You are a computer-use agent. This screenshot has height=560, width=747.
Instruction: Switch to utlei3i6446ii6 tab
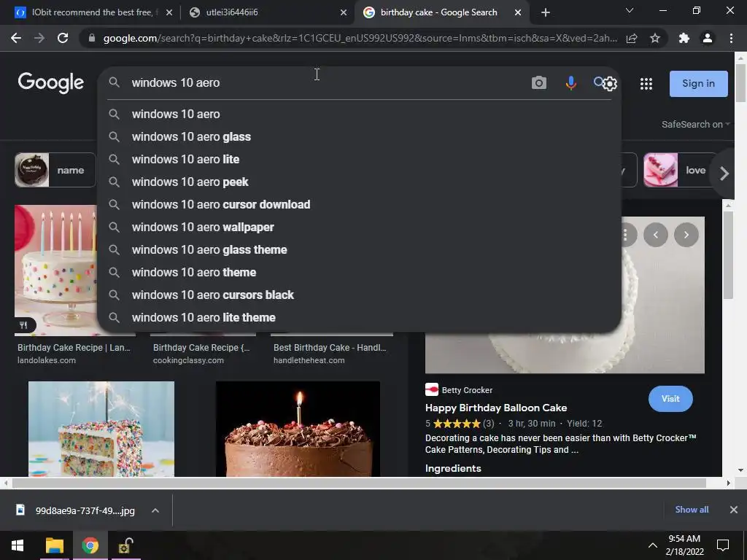[267, 12]
